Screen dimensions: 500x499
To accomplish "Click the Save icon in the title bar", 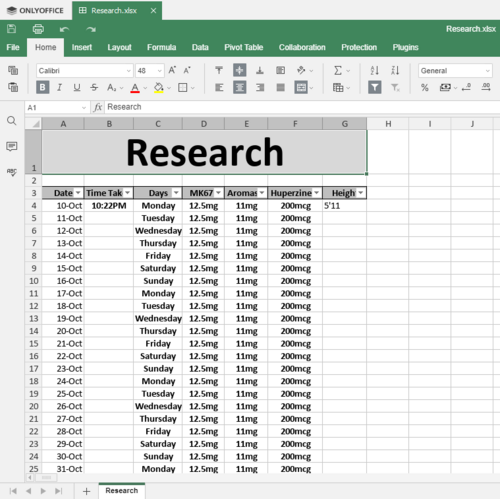I will (12, 29).
